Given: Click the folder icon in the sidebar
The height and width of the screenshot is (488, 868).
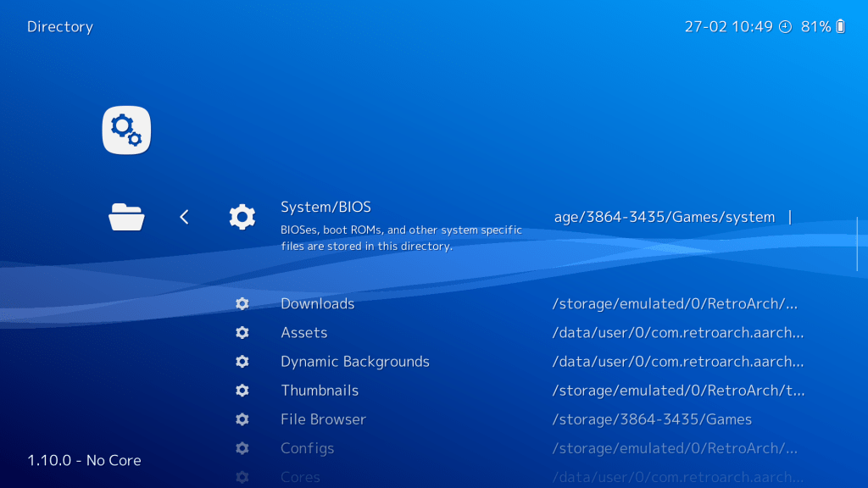Looking at the screenshot, I should [x=125, y=217].
